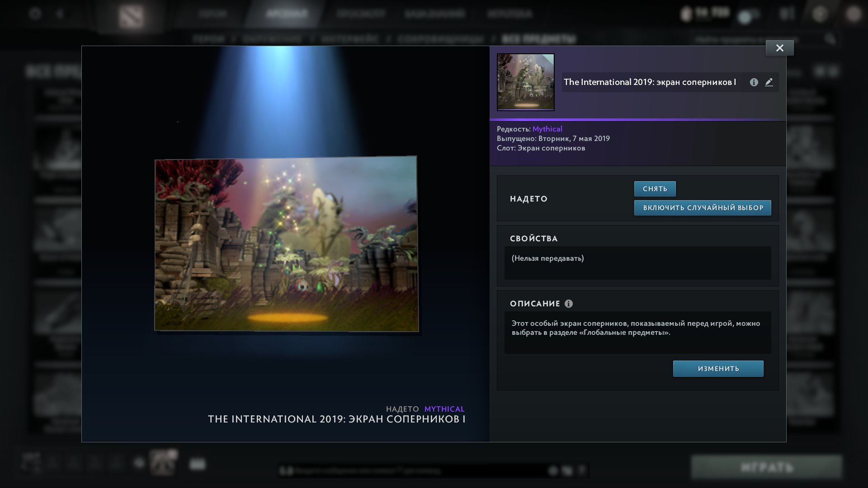The image size is (868, 488).
Task: Click the СВОЙСТВА section heading
Action: [533, 239]
